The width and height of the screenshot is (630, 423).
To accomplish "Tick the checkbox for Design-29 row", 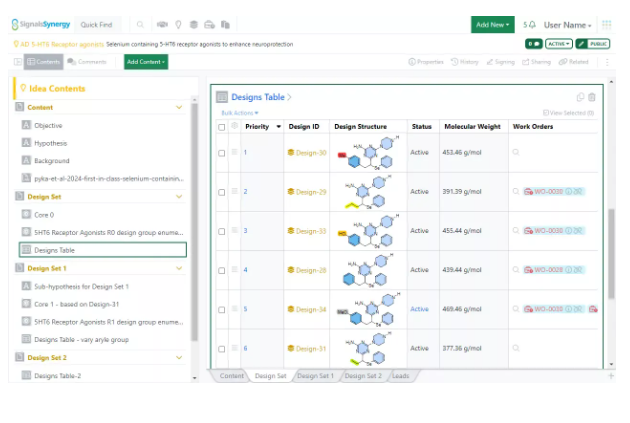I will click(x=222, y=191).
